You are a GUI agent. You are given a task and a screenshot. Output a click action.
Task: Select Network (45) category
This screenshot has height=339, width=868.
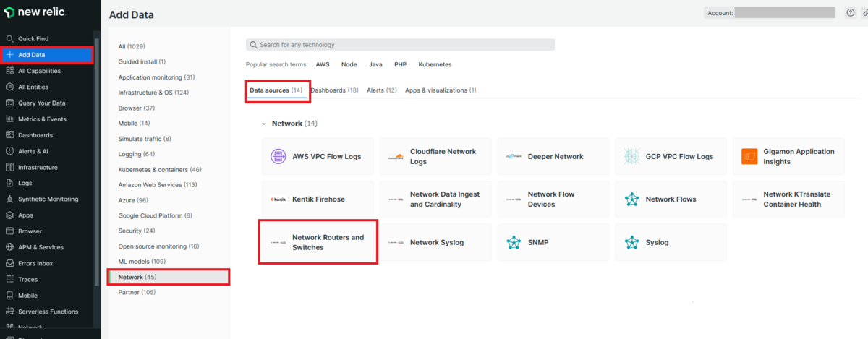169,277
